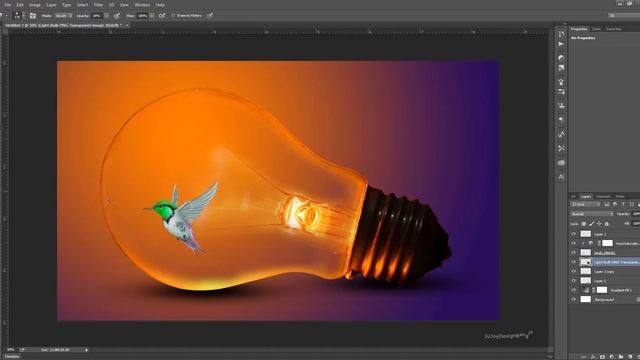Hide the Hue/Saturation adjustment layer
Viewport: 640px width, 360px height.
tap(573, 243)
